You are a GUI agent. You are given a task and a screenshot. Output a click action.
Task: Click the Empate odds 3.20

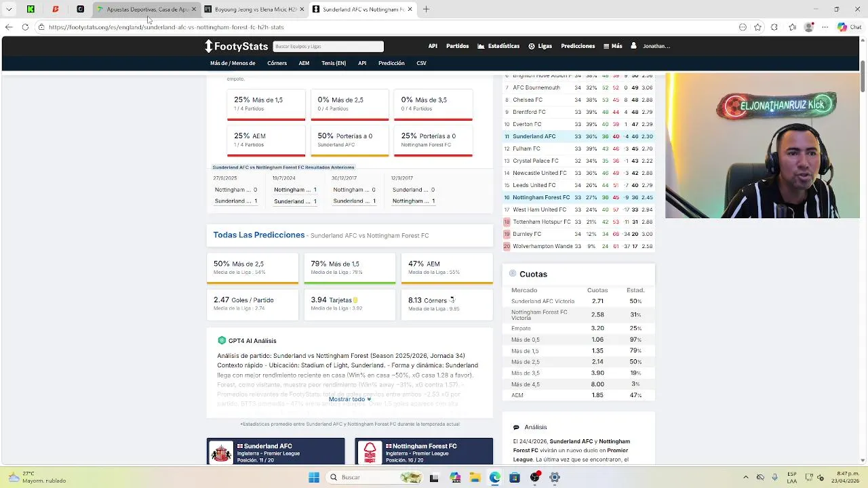coord(597,328)
